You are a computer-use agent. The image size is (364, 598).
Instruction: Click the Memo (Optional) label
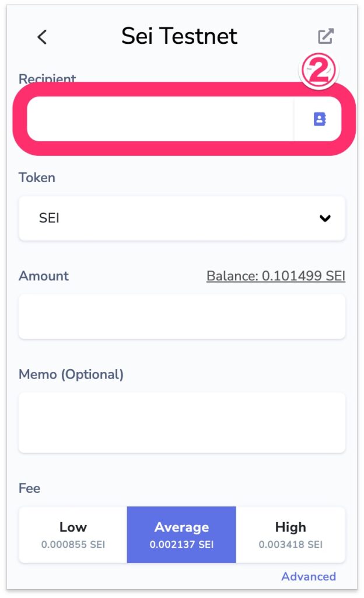[71, 374]
